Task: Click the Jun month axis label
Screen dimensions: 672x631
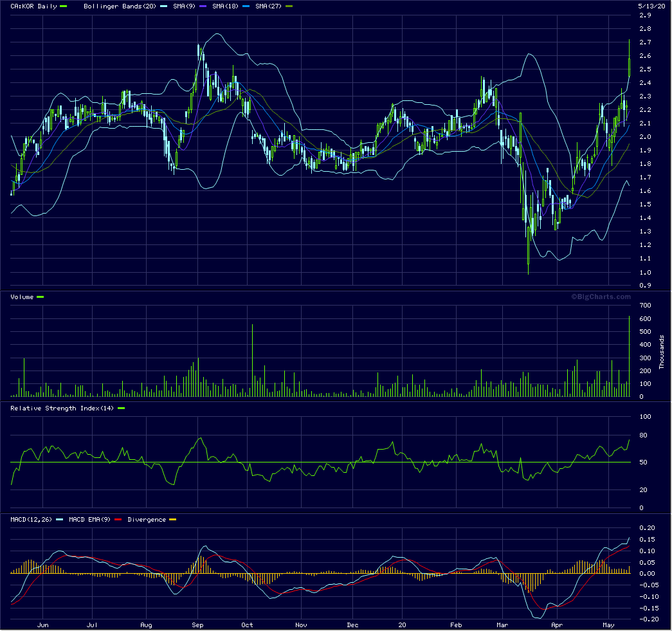Action: coord(43,625)
